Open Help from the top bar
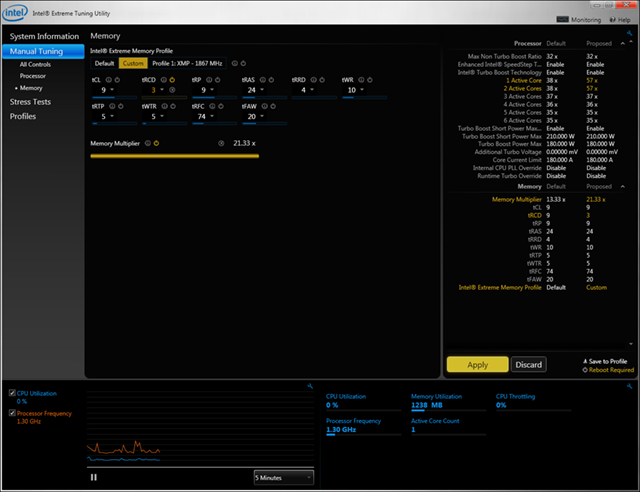The image size is (640, 492). (x=620, y=20)
